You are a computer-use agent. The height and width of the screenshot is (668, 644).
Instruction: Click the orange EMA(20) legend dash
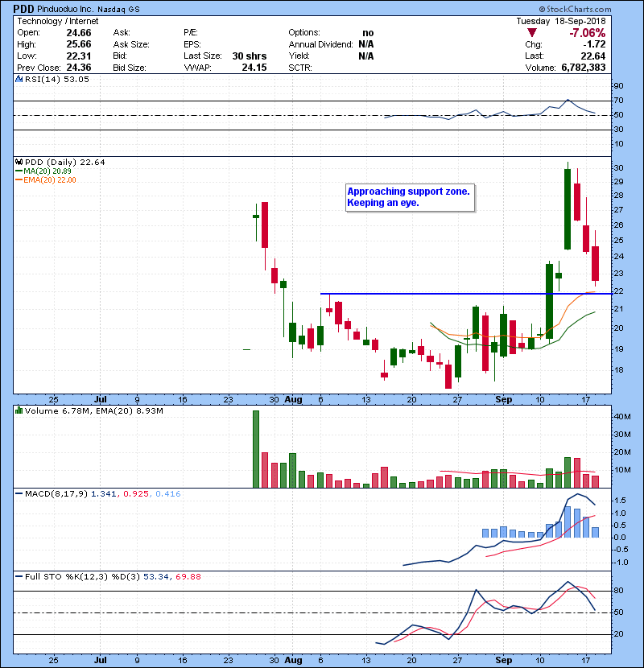pyautogui.click(x=19, y=180)
